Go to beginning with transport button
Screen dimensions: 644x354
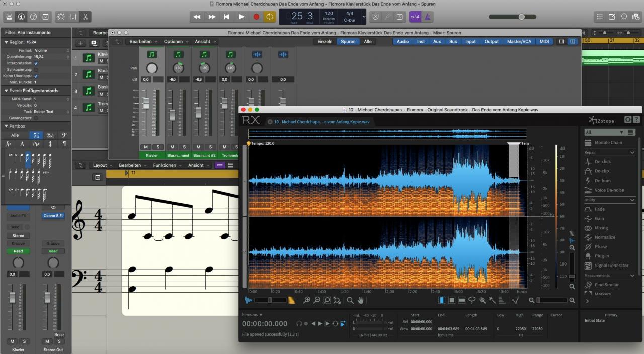pyautogui.click(x=226, y=17)
